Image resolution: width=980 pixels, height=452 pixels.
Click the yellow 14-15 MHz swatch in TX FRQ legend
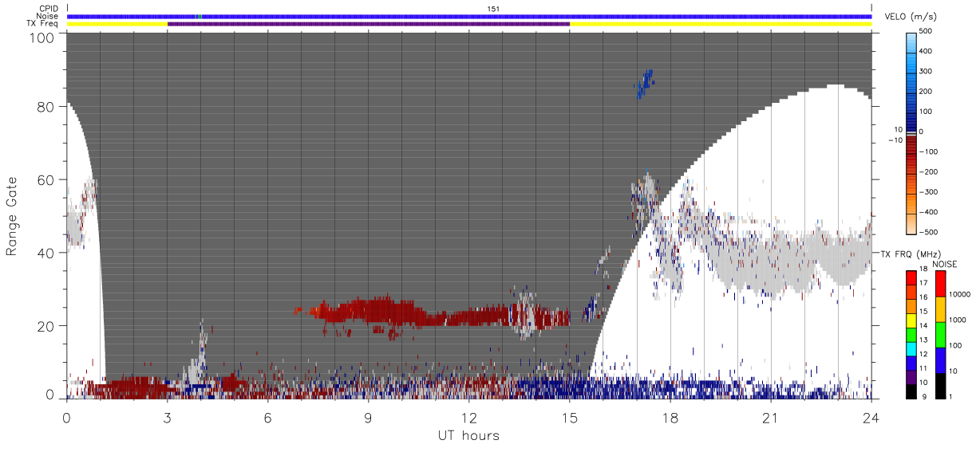(x=911, y=320)
